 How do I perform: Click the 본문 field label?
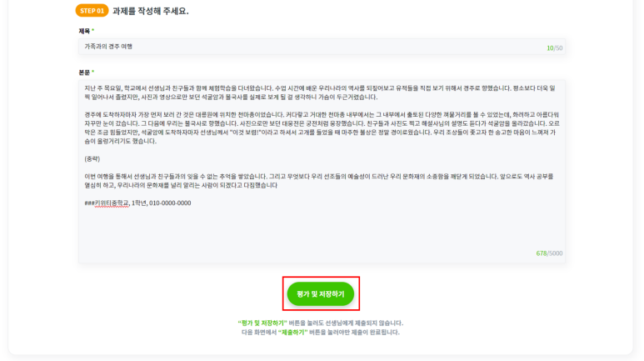pyautogui.click(x=84, y=72)
